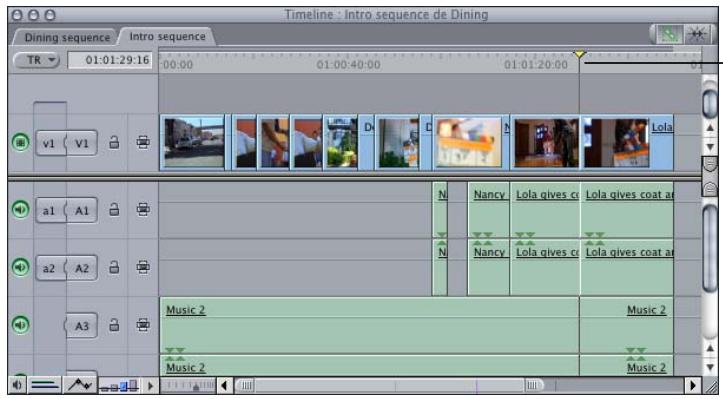Click the horizontal scroll right arrow
Image resolution: width=723 pixels, height=399 pixels.
coord(693,385)
